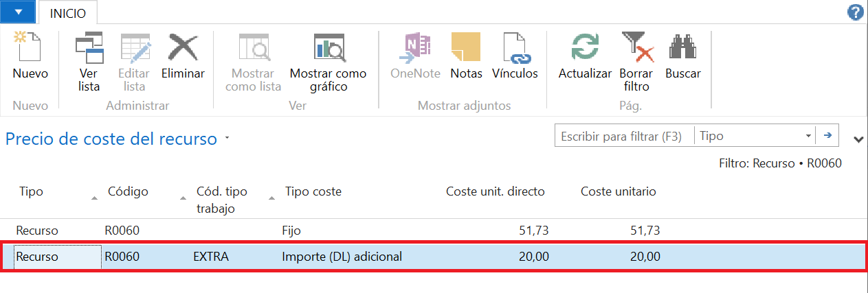Screen dimensions: 868x293
Task: Refresh the page with Actualizar
Action: tap(585, 48)
